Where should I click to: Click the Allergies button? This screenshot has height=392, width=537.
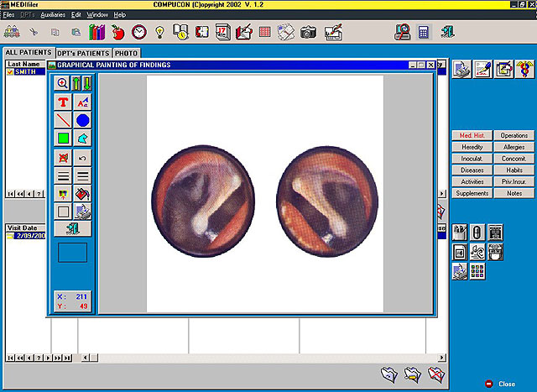pyautogui.click(x=514, y=147)
